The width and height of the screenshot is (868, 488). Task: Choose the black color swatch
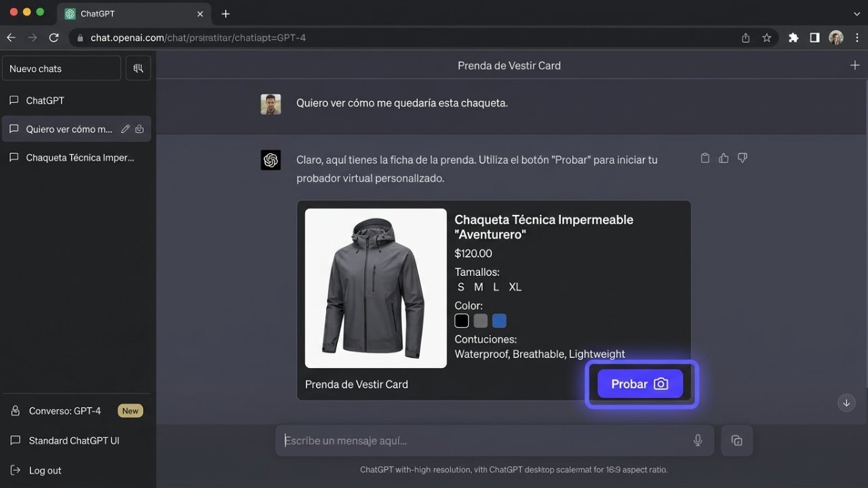pos(462,321)
